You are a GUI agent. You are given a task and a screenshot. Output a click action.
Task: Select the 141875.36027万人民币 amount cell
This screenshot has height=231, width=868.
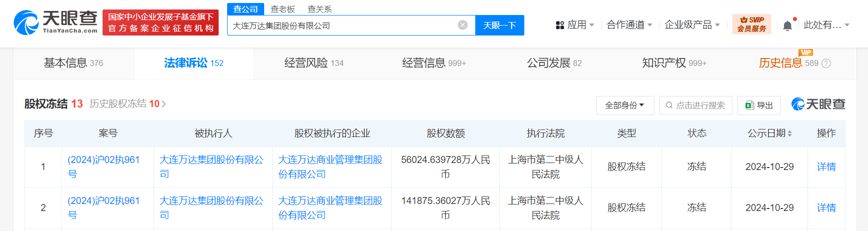[445, 208]
